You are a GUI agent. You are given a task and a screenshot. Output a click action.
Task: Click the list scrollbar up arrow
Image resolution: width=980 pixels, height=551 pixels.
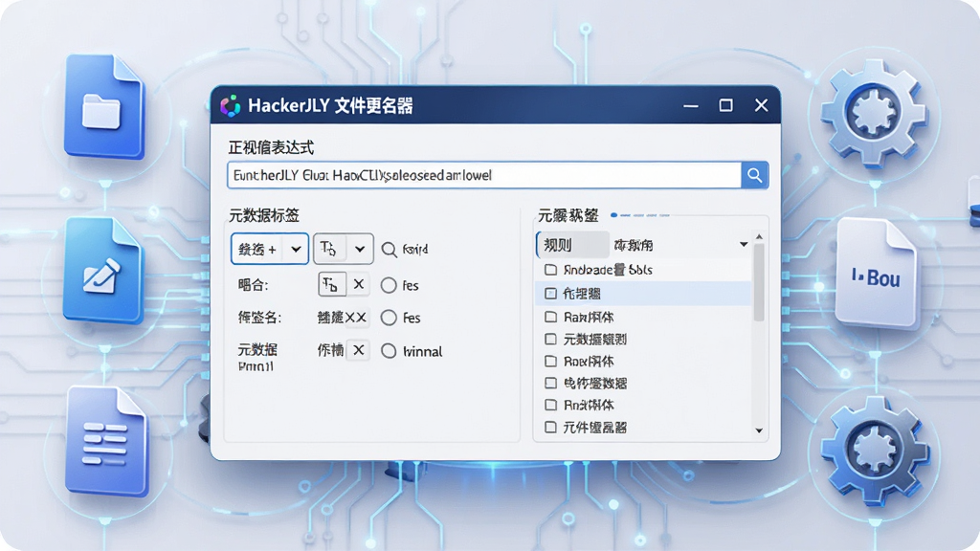pos(759,237)
